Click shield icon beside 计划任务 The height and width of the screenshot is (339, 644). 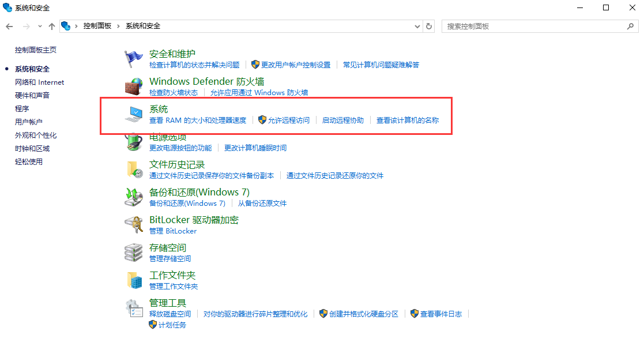[x=153, y=325]
